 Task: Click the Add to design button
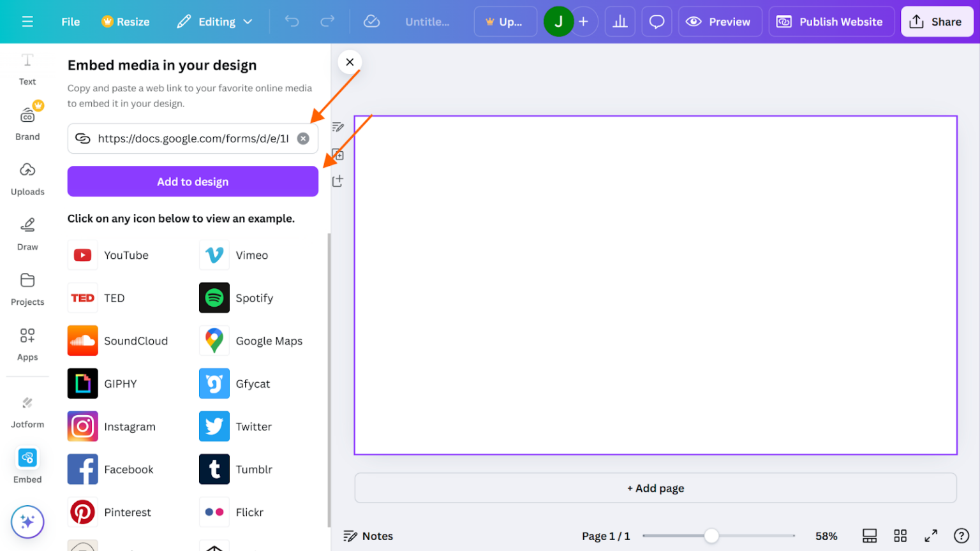pos(192,181)
